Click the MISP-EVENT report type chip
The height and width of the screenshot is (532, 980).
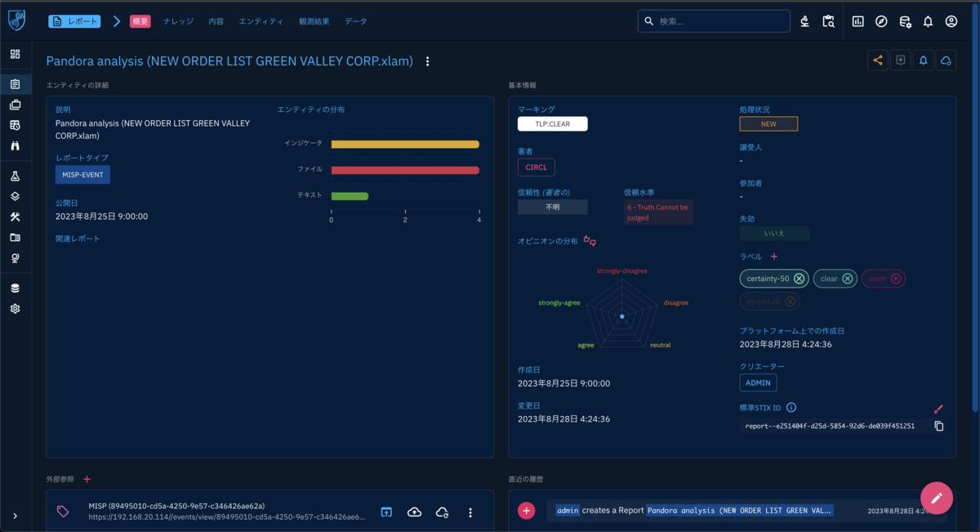82,174
